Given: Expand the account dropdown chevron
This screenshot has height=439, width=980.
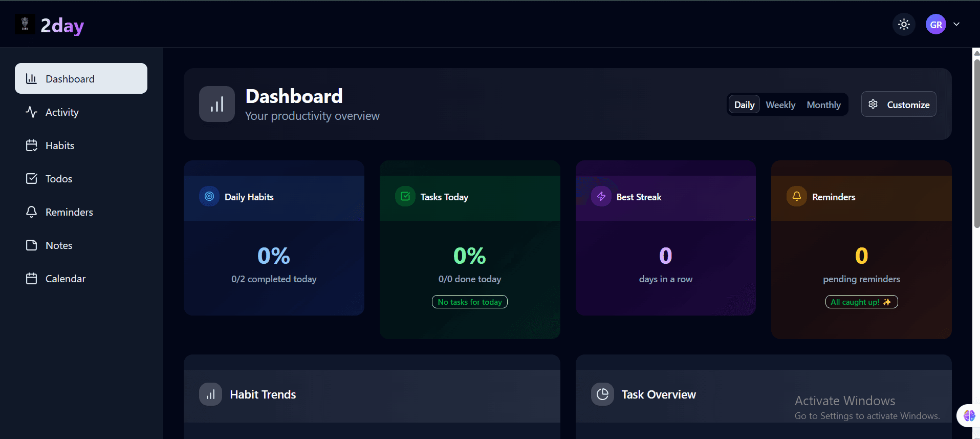Looking at the screenshot, I should [956, 24].
